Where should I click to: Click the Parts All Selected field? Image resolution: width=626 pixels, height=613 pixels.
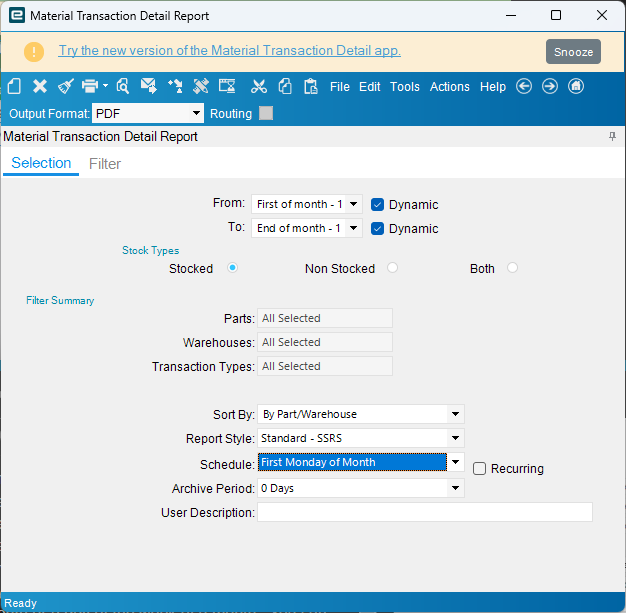pyautogui.click(x=325, y=318)
